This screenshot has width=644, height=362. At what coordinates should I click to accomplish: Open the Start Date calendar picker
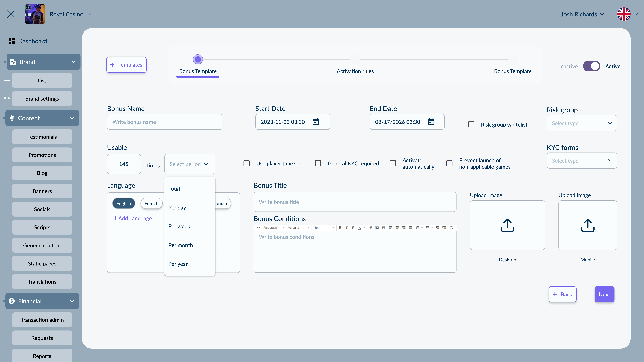coord(316,122)
